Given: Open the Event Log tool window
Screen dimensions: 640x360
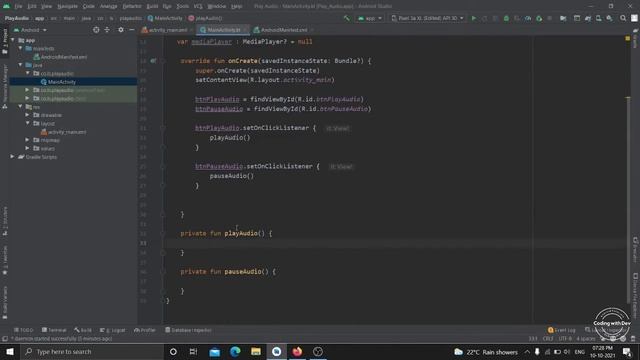Looking at the screenshot, I should pyautogui.click(x=562, y=330).
